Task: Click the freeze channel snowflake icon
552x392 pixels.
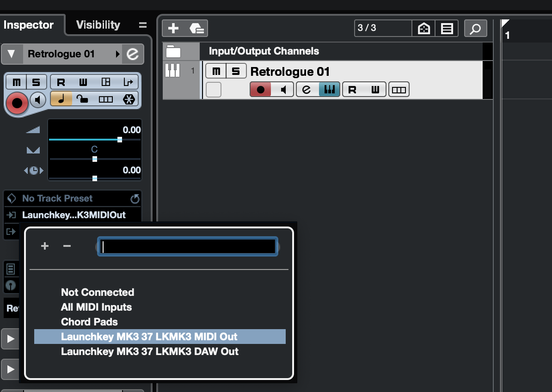Action: (x=129, y=99)
